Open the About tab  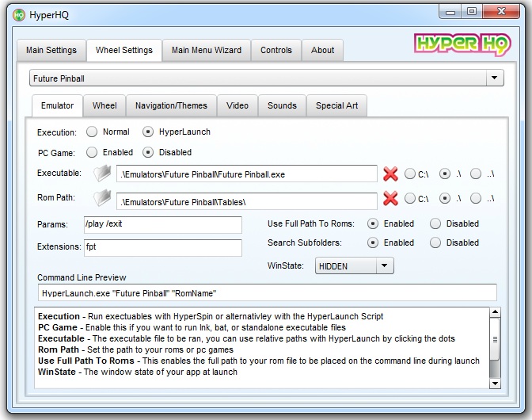(x=323, y=50)
